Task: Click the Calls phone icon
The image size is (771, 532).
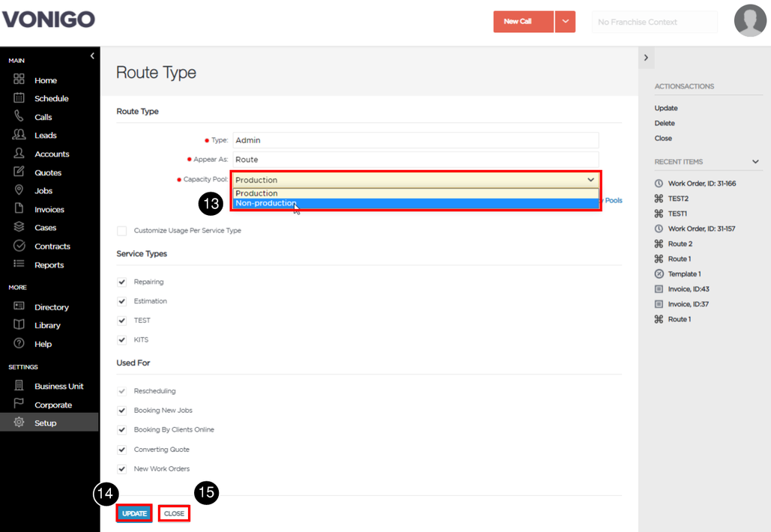Action: point(19,116)
